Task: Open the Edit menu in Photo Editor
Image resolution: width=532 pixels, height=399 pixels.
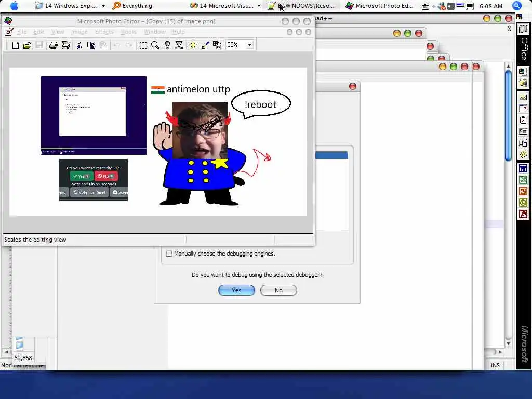Action: [x=38, y=32]
